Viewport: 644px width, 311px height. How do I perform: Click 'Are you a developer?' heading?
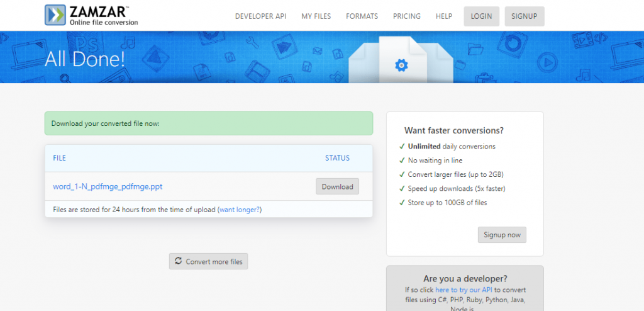[465, 278]
